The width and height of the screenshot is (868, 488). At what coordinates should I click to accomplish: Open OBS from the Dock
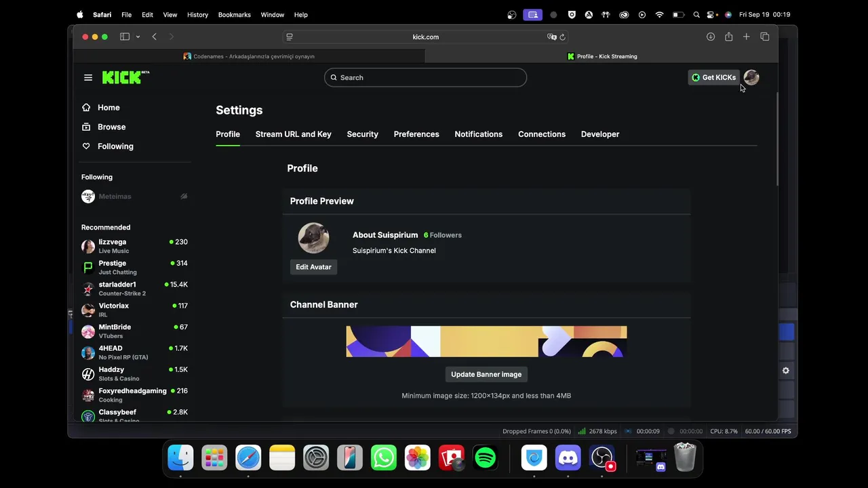pos(602,458)
